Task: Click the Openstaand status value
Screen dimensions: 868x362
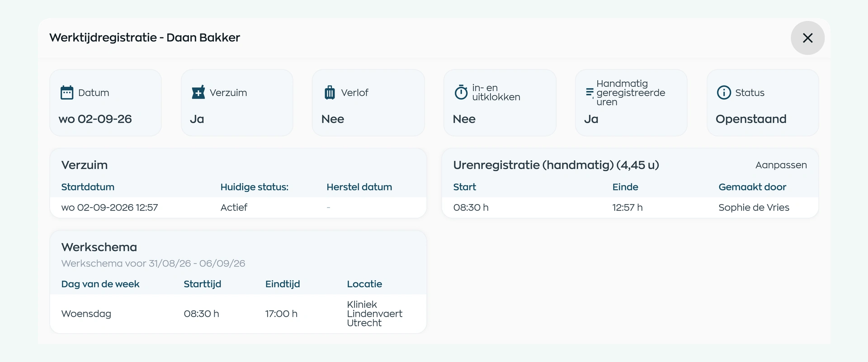Action: point(751,119)
